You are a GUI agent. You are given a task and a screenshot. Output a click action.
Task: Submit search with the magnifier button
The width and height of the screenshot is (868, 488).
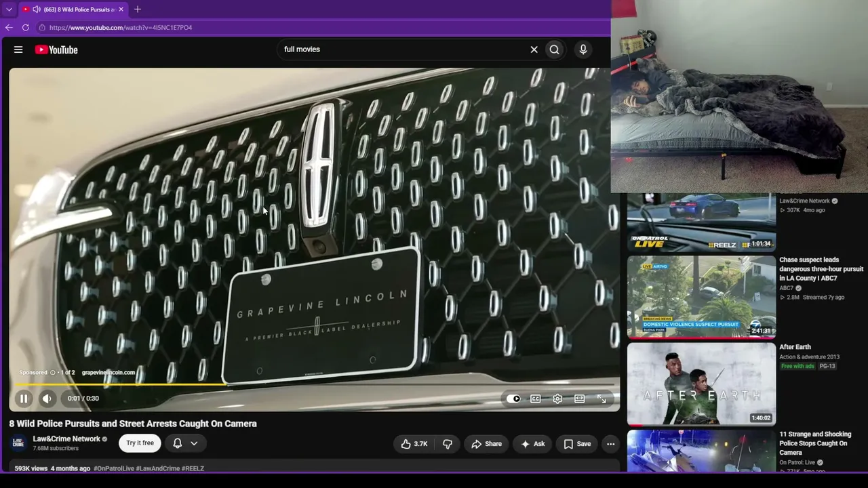pos(555,49)
